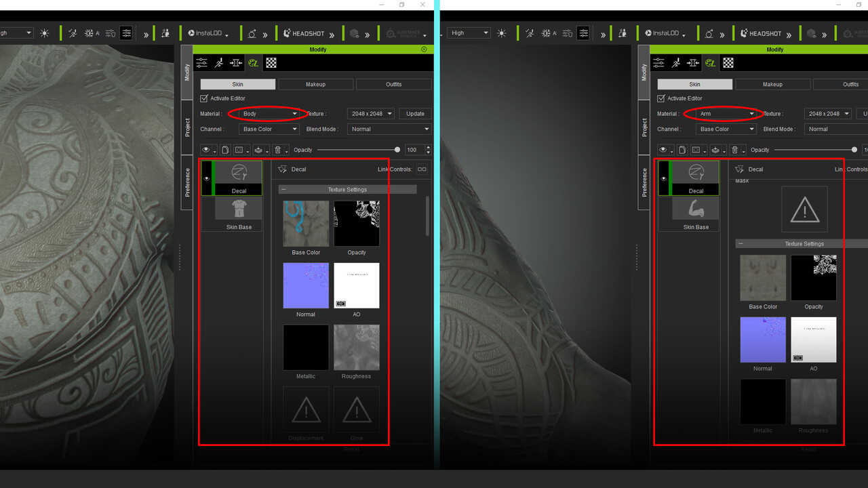Select the highlighted sliders toolbar icon in right window
This screenshot has width=868, height=488.
pyautogui.click(x=584, y=33)
